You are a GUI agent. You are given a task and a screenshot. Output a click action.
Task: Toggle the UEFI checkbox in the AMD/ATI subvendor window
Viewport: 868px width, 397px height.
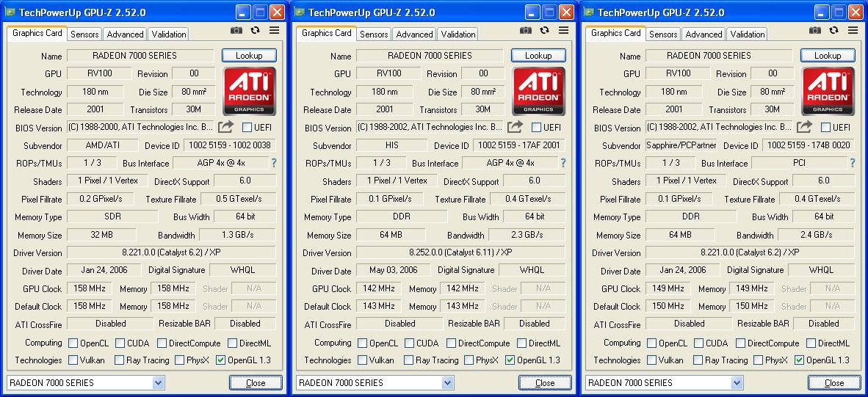[247, 128]
